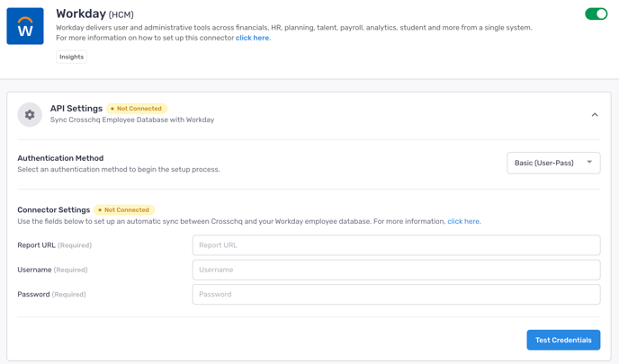
Task: Click the dropdown arrow in Authentication Method
Action: click(589, 162)
